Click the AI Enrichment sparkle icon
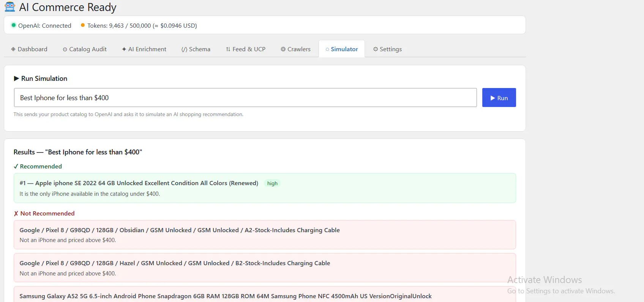 click(124, 49)
